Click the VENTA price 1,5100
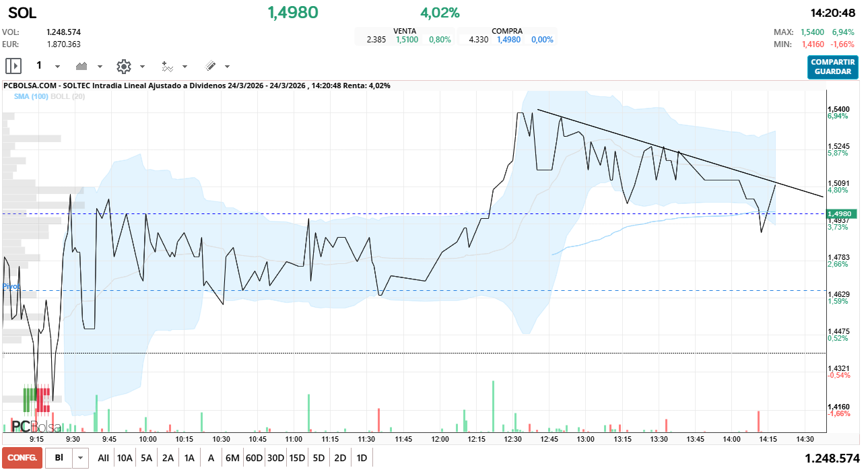Viewport: 868px width, 472px height. [407, 40]
